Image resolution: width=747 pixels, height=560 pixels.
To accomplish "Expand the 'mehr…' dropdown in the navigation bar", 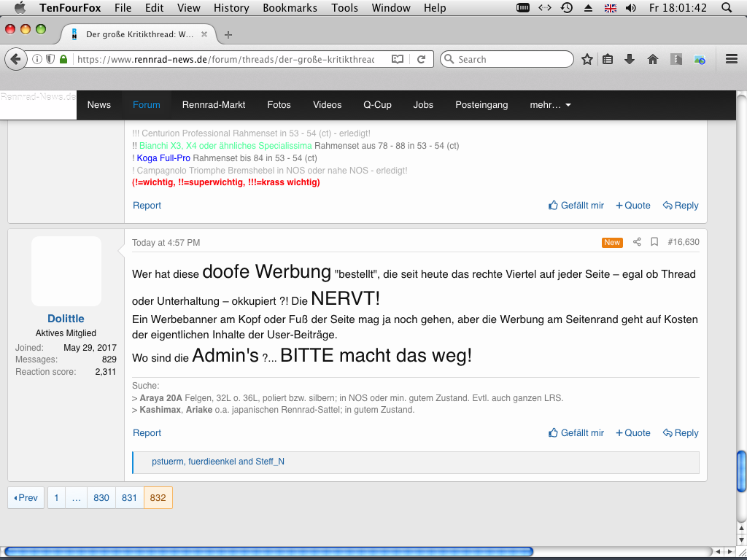I will tap(550, 105).
